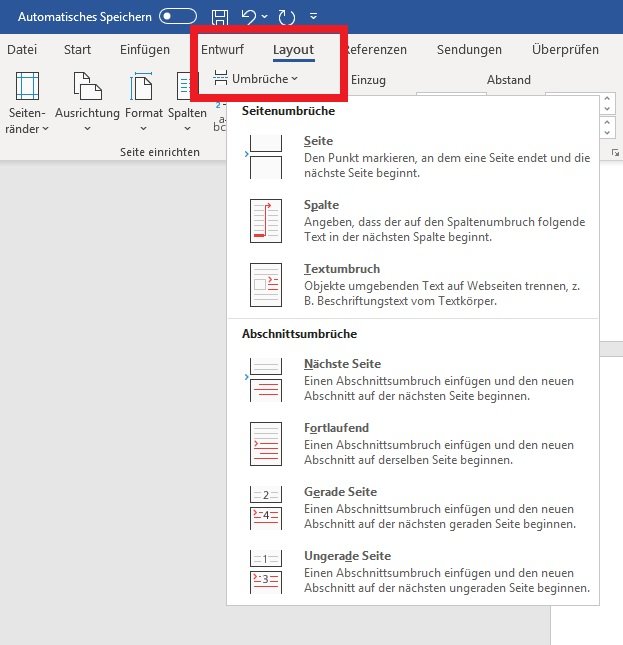Switch to the Entwurf tab

[x=222, y=50]
